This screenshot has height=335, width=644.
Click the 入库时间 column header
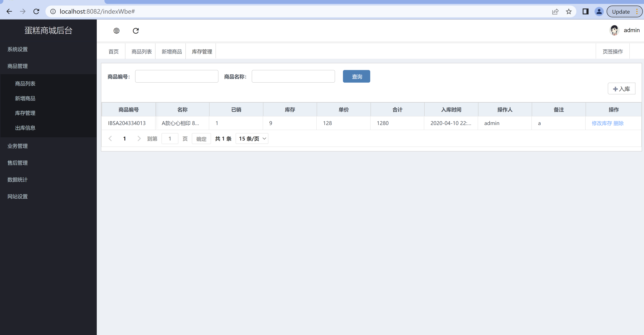tap(451, 110)
